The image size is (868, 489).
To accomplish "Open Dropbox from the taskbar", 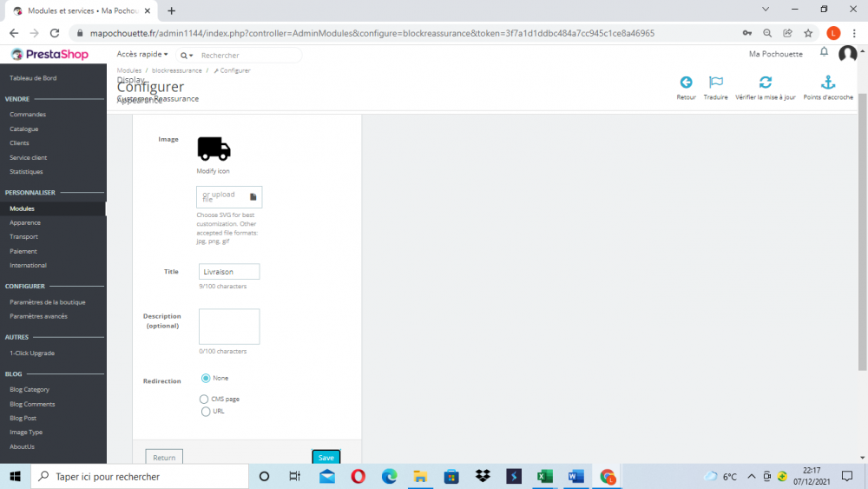I will pyautogui.click(x=483, y=476).
